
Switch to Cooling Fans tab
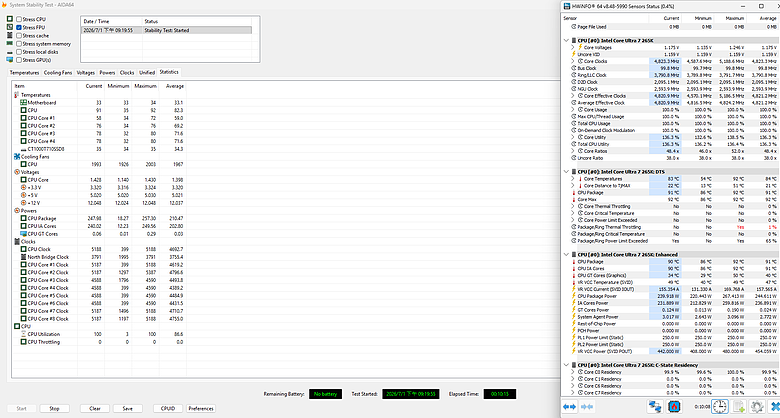(x=58, y=73)
